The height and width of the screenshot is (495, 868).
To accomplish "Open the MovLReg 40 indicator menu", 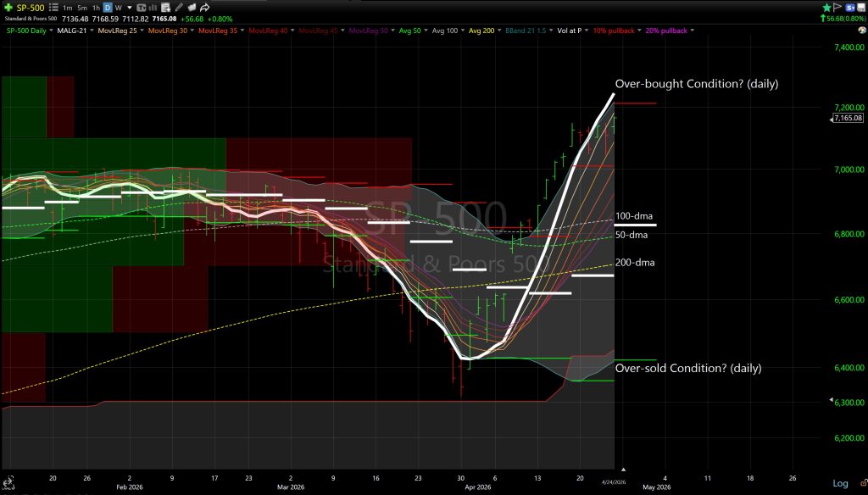I will click(292, 31).
